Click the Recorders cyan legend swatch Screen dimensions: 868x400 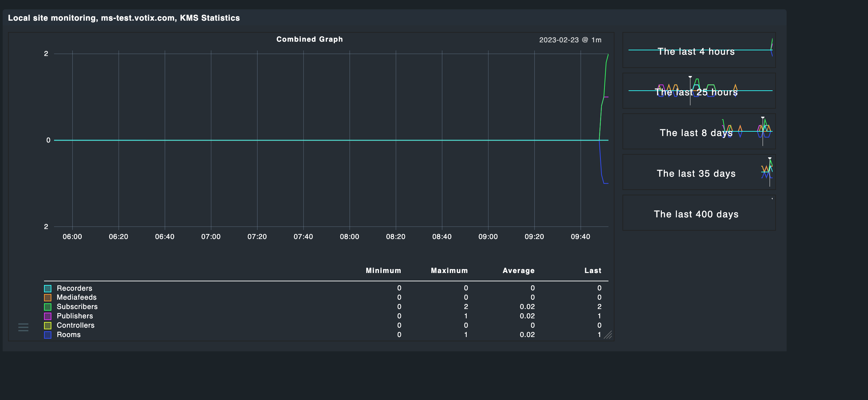(48, 288)
